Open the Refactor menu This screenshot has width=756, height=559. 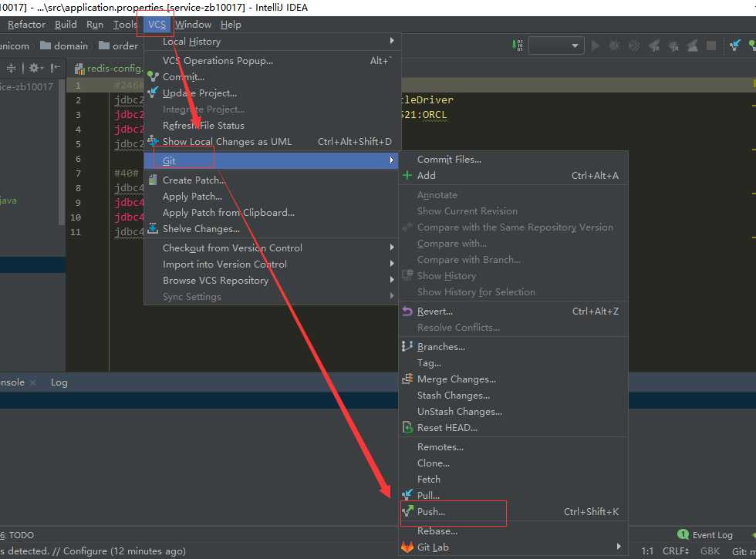pos(26,25)
